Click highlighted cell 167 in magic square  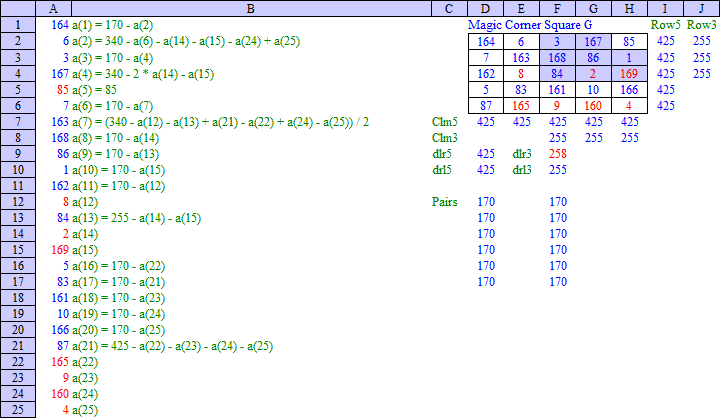tap(593, 41)
